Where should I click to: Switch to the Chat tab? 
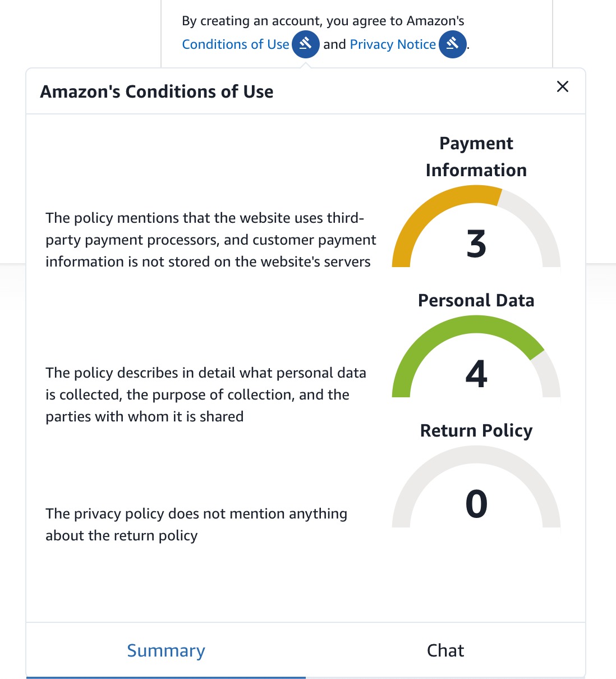pyautogui.click(x=445, y=650)
